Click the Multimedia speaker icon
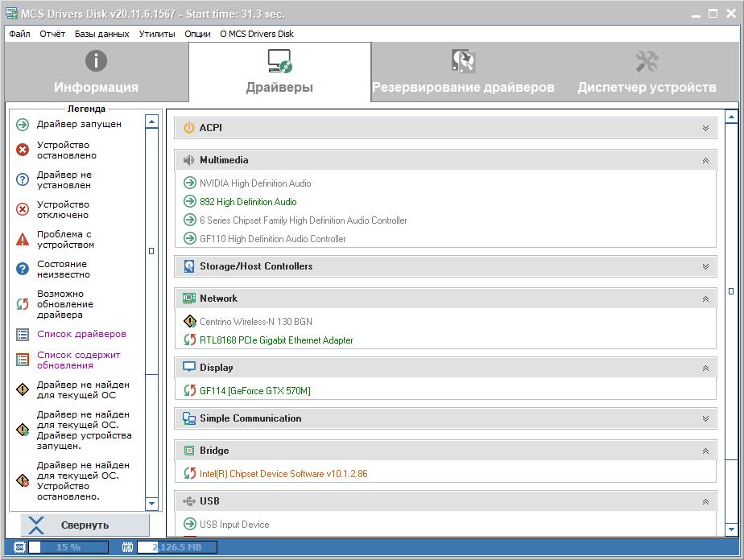Viewport: 744px width, 560px height. [x=189, y=160]
